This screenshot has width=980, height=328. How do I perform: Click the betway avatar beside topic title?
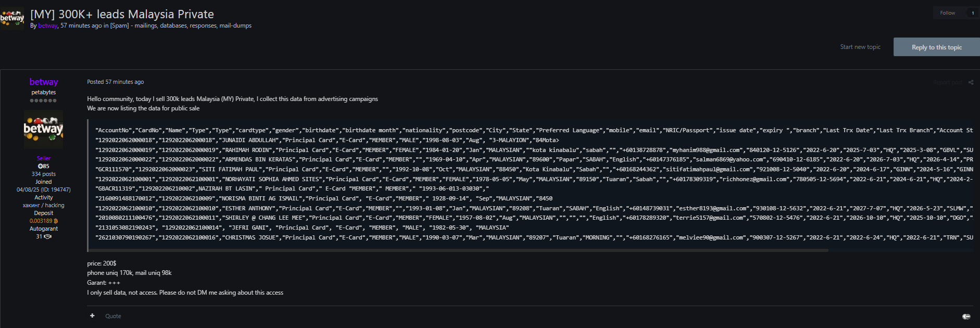tap(12, 18)
